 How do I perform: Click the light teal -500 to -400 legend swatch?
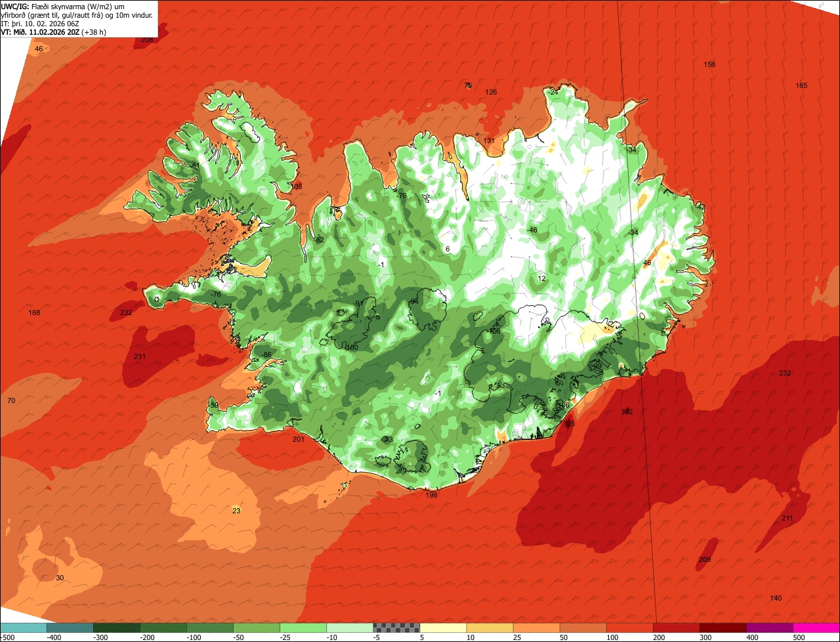pos(23,628)
